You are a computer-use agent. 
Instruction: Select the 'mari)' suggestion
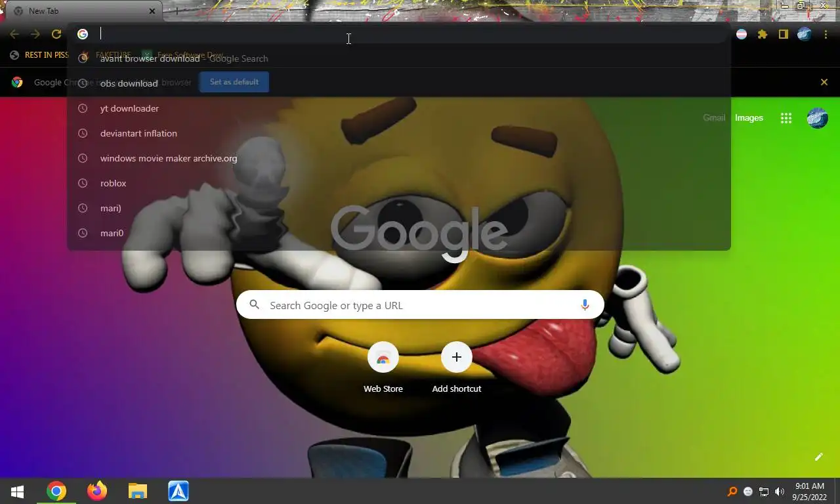coord(399,208)
